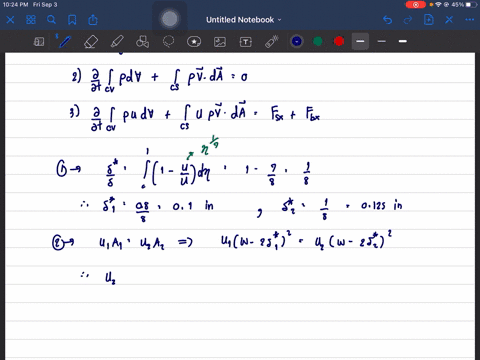Open the page thumbnails grid view
This screenshot has height=360, width=480.
pos(31,20)
